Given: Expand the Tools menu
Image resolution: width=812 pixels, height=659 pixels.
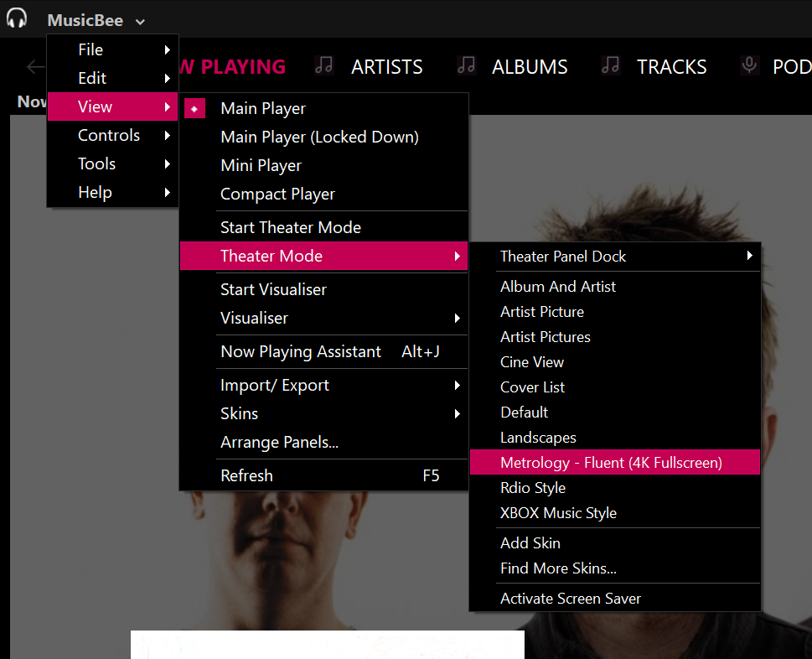Looking at the screenshot, I should tap(112, 163).
